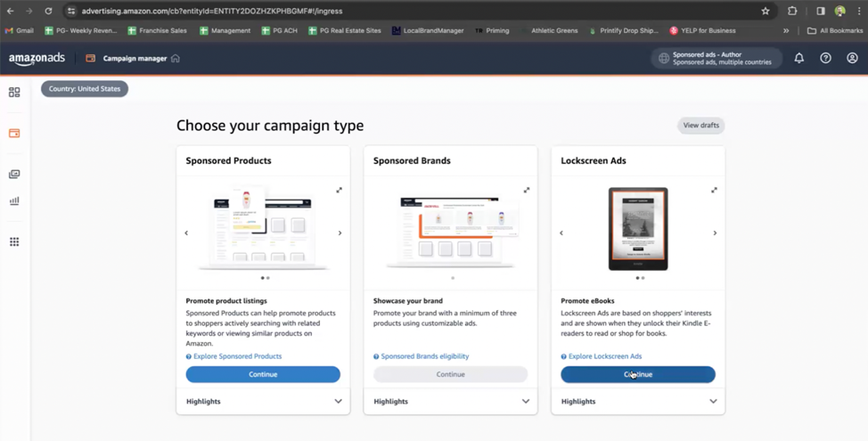Open the browser side panel icon
Viewport: 868px width, 441px height.
click(x=821, y=11)
